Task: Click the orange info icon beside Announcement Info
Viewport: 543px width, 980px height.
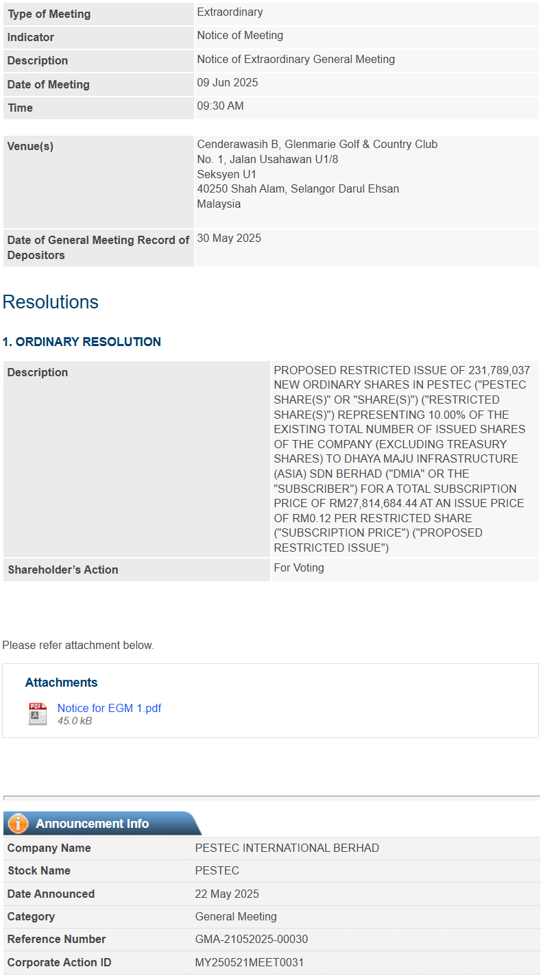Action: pos(18,824)
